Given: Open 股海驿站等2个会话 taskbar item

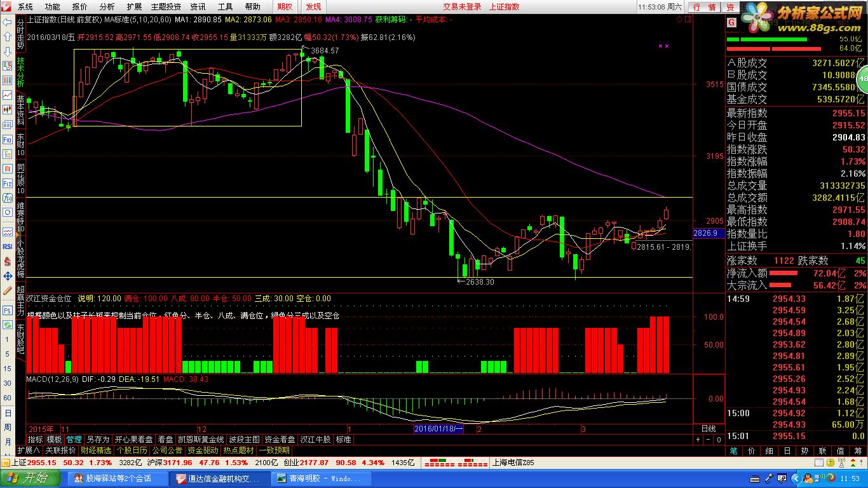Looking at the screenshot, I should 116,478.
